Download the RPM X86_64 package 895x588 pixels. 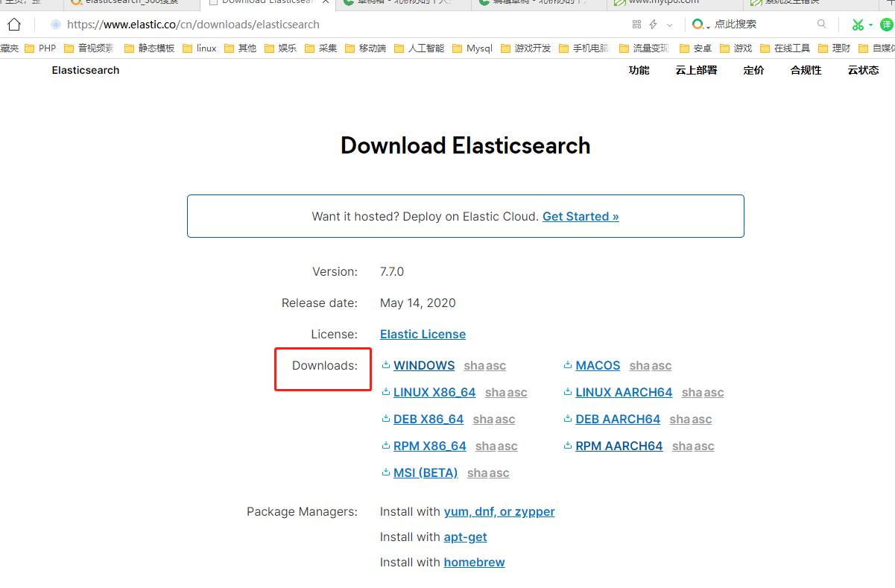click(430, 446)
